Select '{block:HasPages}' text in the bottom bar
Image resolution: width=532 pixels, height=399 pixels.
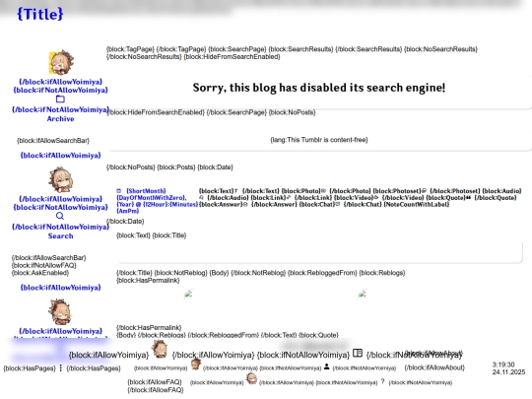pos(30,368)
